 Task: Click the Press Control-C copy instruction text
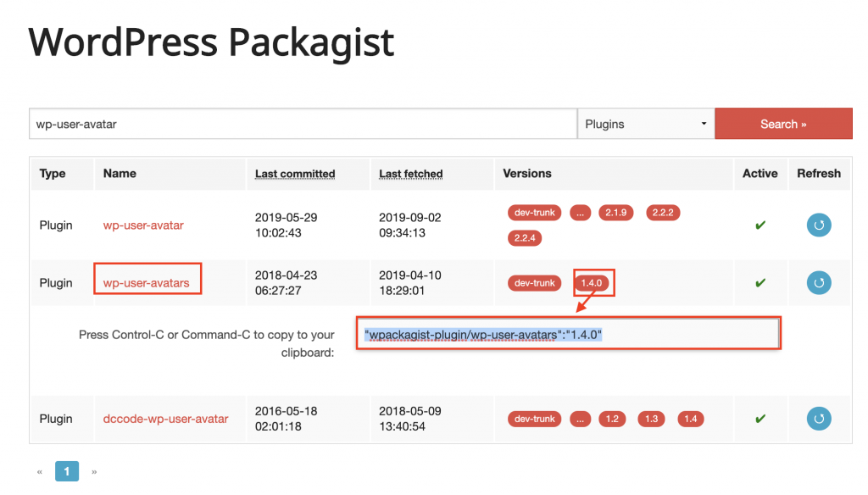[x=207, y=343]
